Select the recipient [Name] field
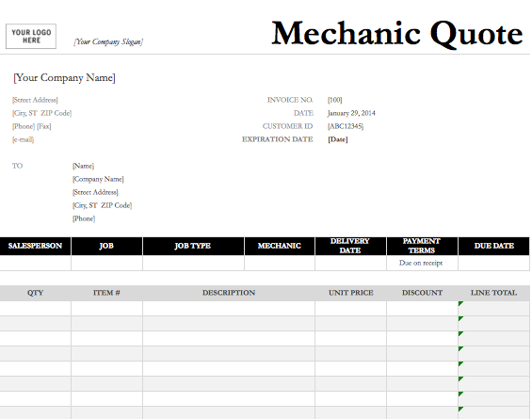The height and width of the screenshot is (419, 532). point(83,166)
